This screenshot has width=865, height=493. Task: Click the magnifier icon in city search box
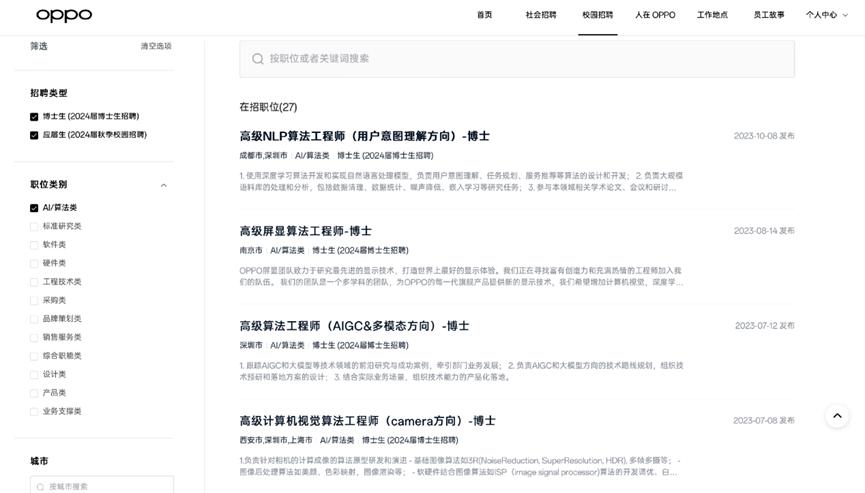(x=40, y=487)
